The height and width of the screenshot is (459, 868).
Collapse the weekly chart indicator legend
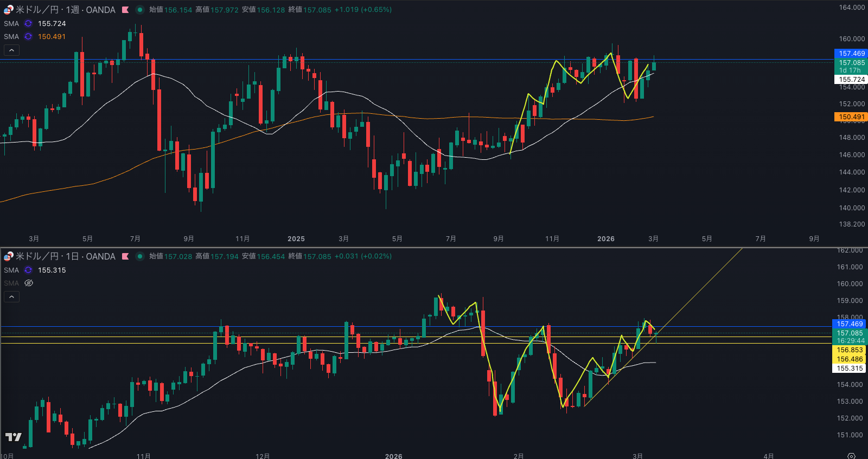coord(12,50)
